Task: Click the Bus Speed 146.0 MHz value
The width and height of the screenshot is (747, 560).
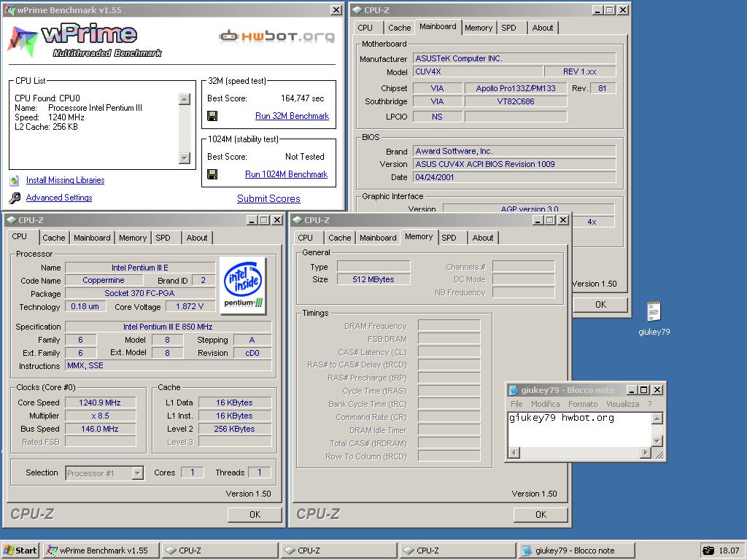Action: point(100,429)
